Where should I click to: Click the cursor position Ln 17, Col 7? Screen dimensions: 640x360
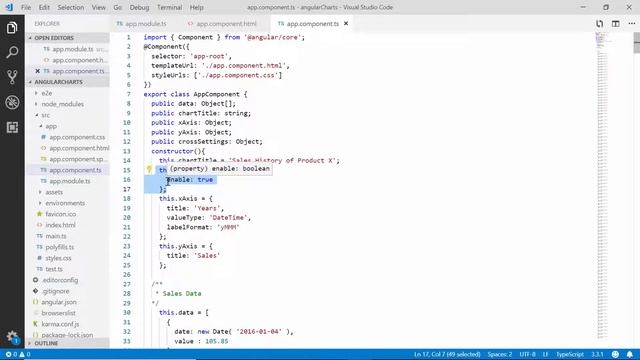[x=447, y=354]
